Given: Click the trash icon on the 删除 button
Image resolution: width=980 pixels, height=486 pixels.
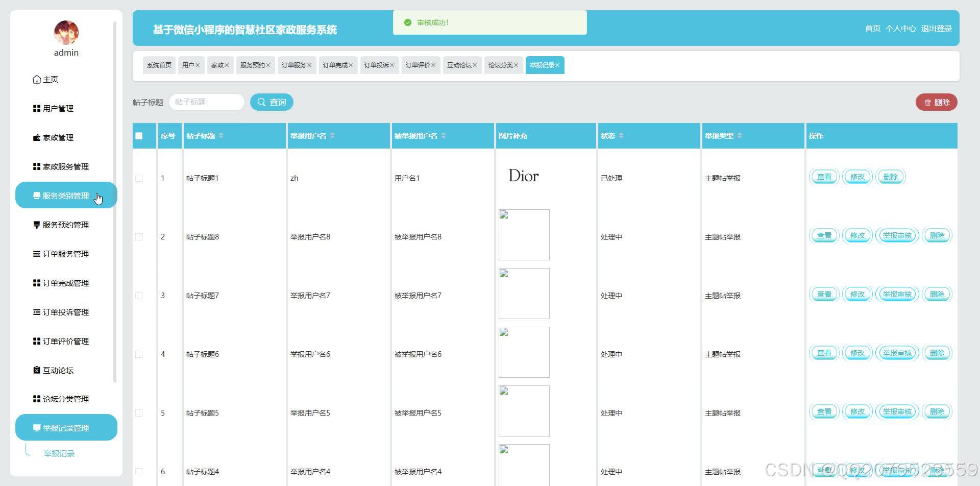Looking at the screenshot, I should [x=927, y=102].
